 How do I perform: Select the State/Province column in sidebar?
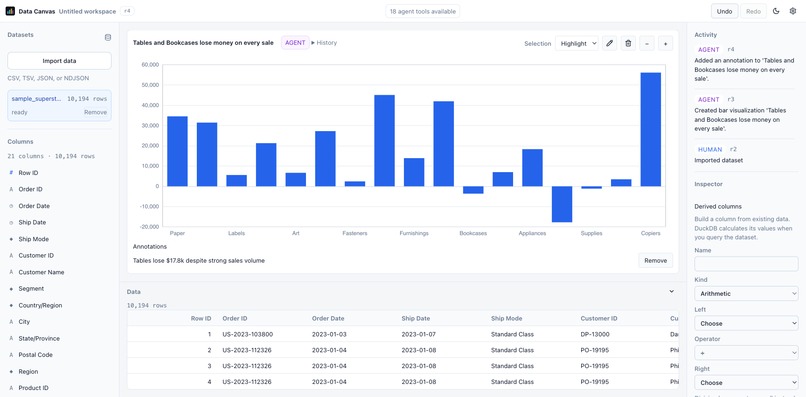(39, 338)
